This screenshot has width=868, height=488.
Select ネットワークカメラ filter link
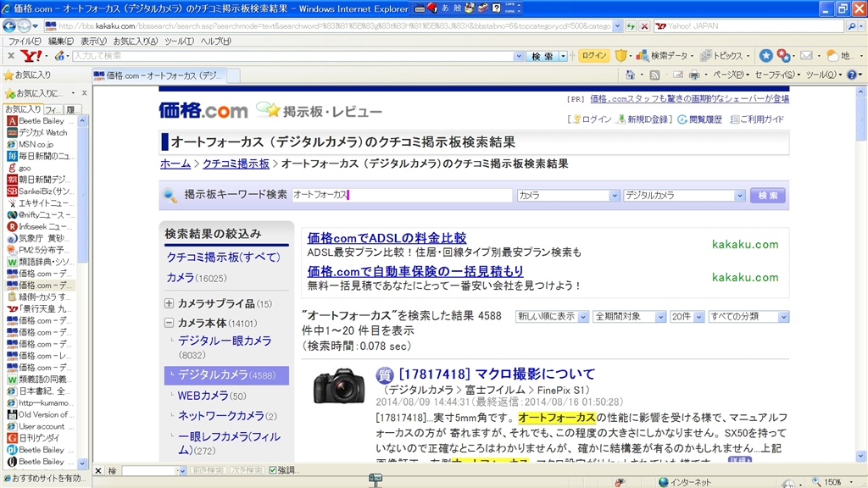click(221, 415)
